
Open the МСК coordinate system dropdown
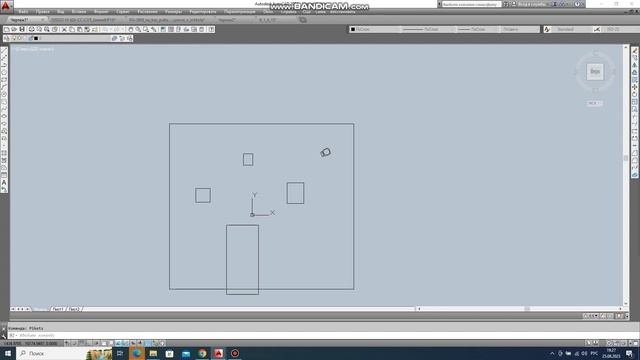coord(595,103)
